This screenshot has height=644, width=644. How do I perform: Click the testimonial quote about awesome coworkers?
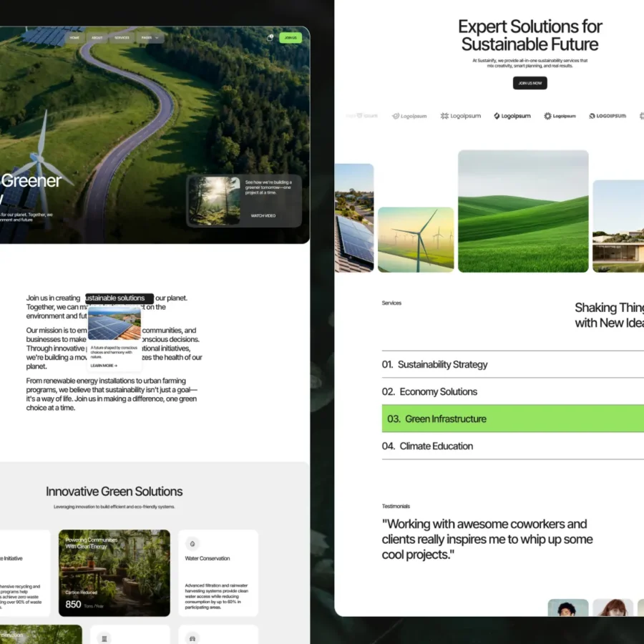[x=487, y=540]
